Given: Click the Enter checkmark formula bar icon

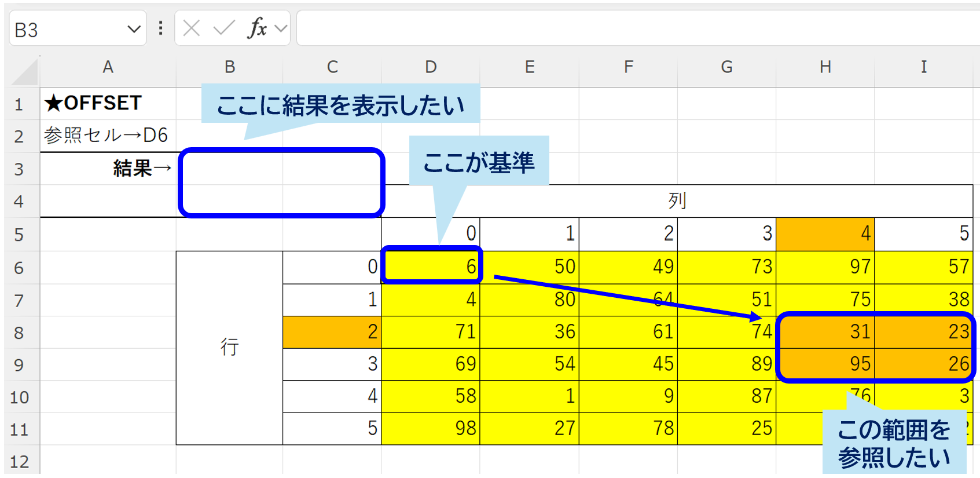Looking at the screenshot, I should (224, 28).
